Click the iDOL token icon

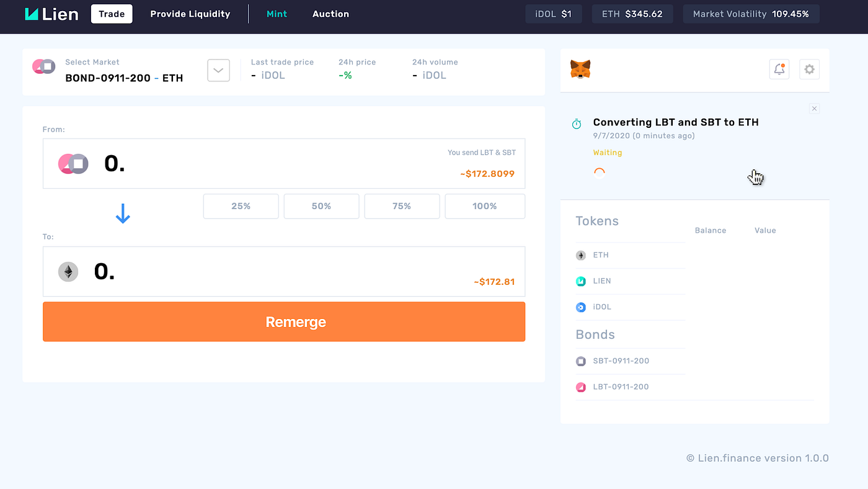[581, 307]
